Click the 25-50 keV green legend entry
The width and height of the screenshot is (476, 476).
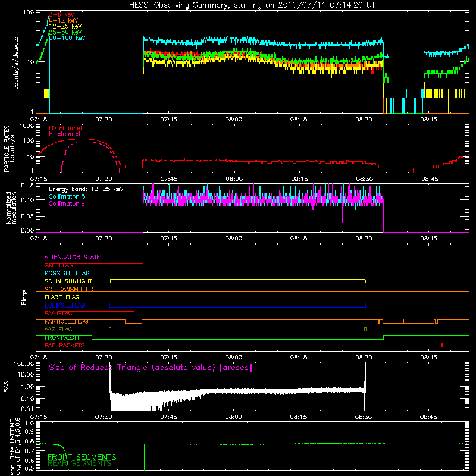pyautogui.click(x=65, y=32)
